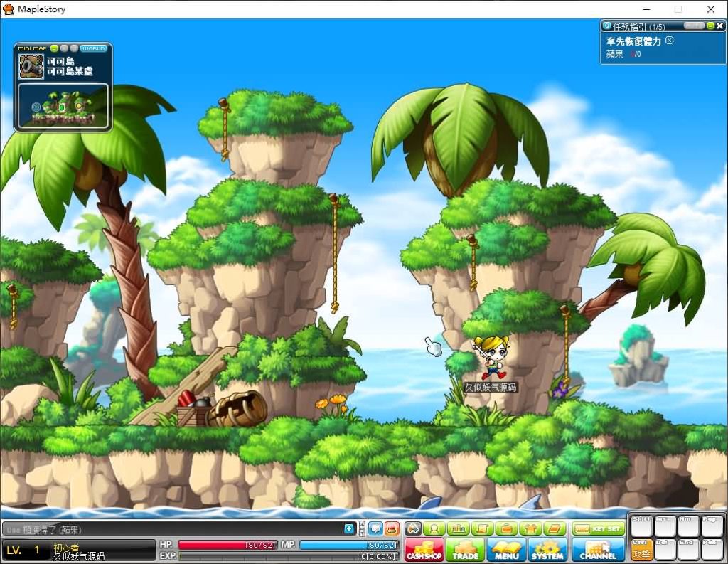Open the WORLD map button
The height and width of the screenshot is (564, 728).
pos(93,48)
